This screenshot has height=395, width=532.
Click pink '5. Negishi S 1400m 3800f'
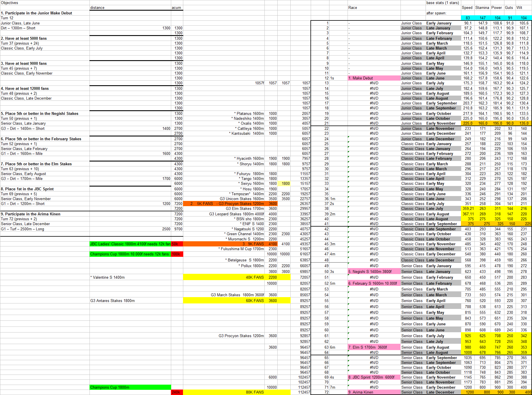(x=374, y=271)
